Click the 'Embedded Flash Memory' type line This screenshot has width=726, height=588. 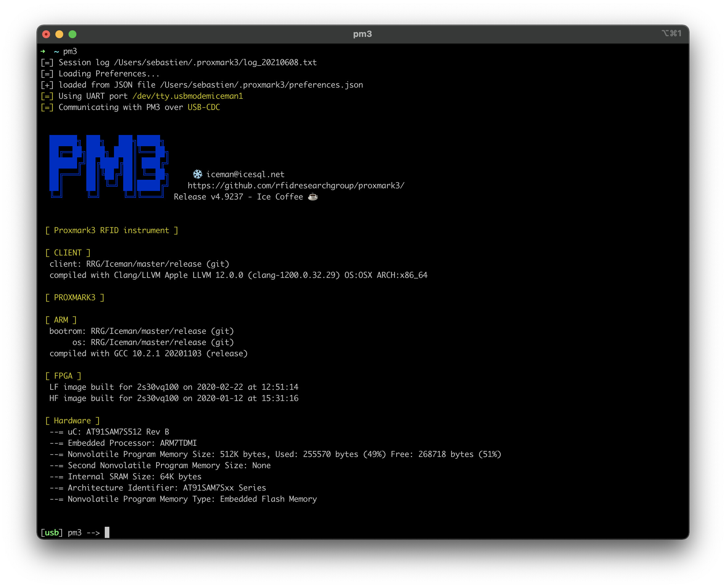pos(183,499)
